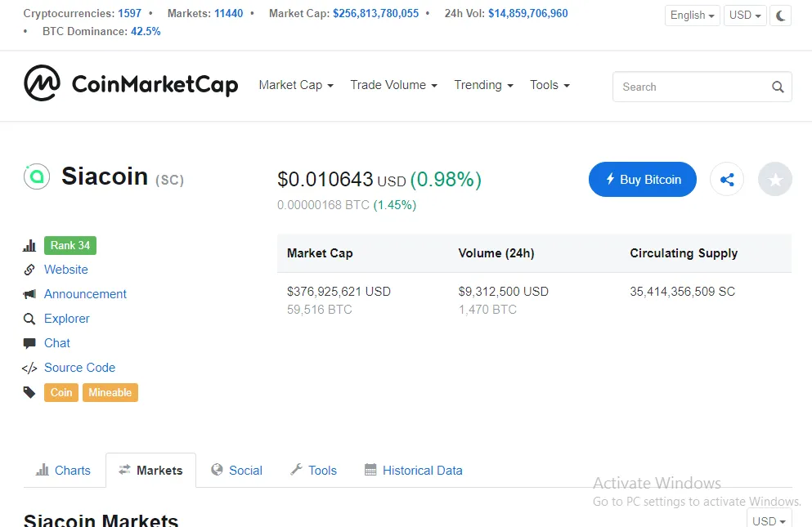Expand the Tools navigation menu
Screen dimensions: 812x527
point(550,85)
